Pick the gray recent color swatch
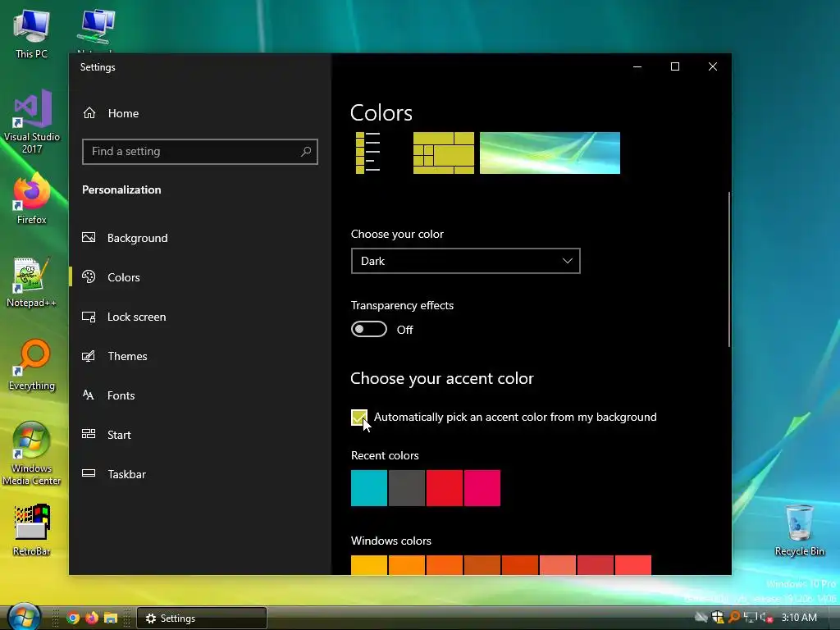840x630 pixels. (x=407, y=488)
